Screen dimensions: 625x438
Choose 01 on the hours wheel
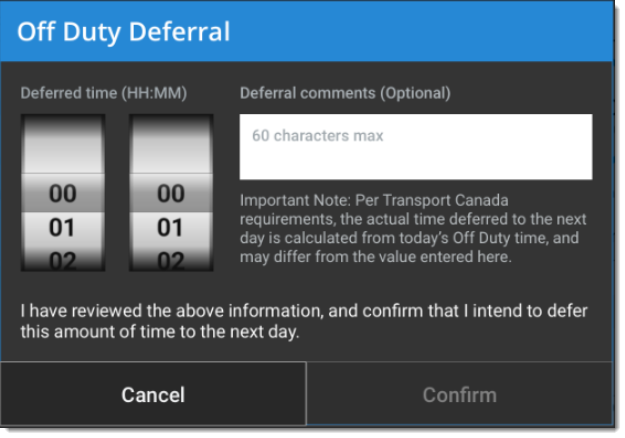tap(63, 228)
